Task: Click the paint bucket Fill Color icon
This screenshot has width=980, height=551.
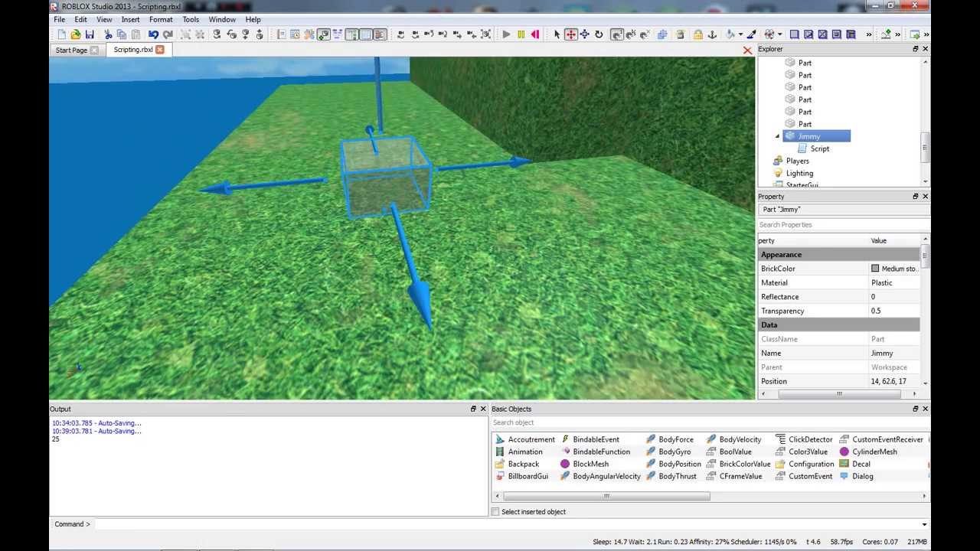Action: point(731,34)
